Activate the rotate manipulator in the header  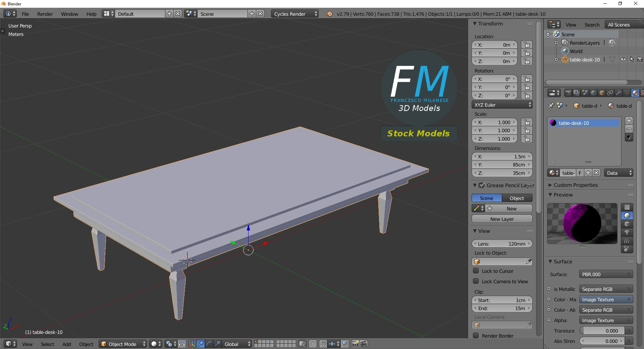pos(209,344)
